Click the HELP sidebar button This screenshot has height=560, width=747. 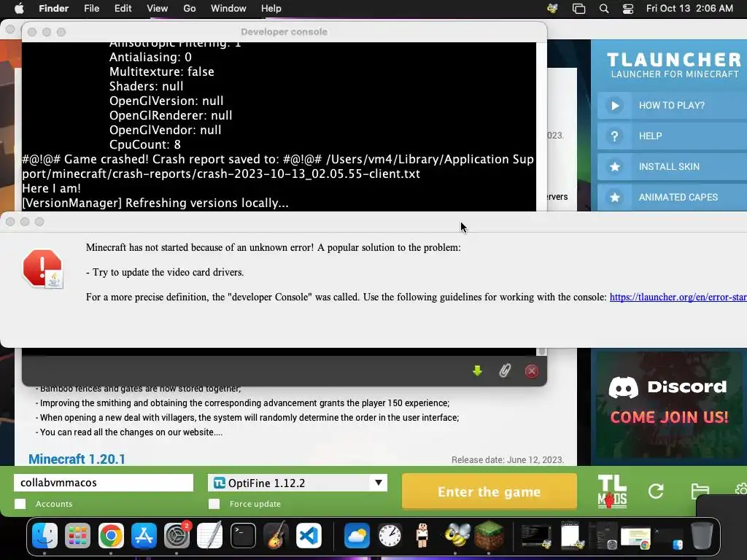[x=672, y=136]
